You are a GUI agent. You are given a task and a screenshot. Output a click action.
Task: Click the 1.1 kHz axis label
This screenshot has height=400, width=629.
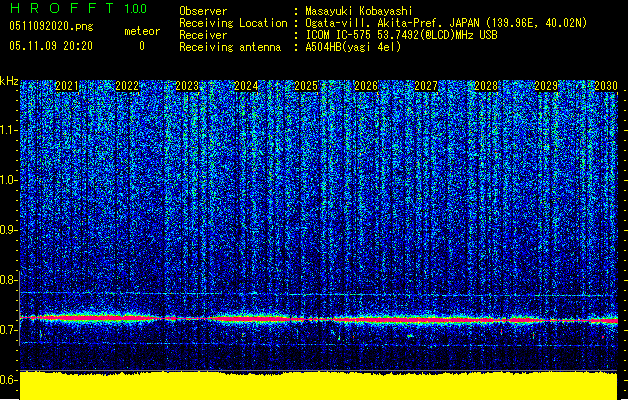click(x=9, y=131)
